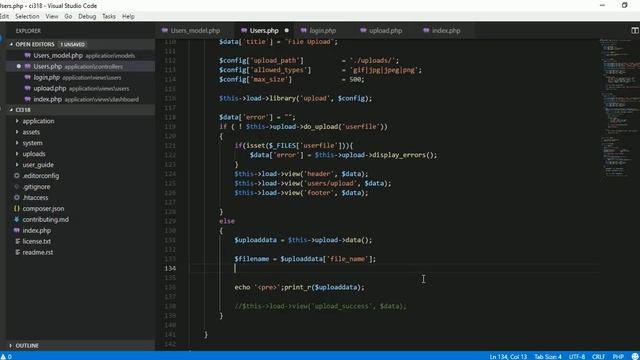Expand the assets folder
Screen dimensions: 640x360
(x=31, y=132)
